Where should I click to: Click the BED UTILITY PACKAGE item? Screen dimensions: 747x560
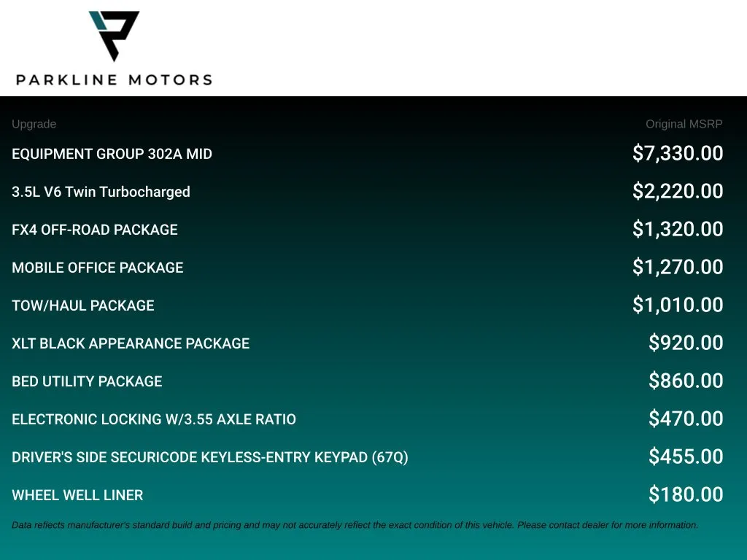point(88,381)
